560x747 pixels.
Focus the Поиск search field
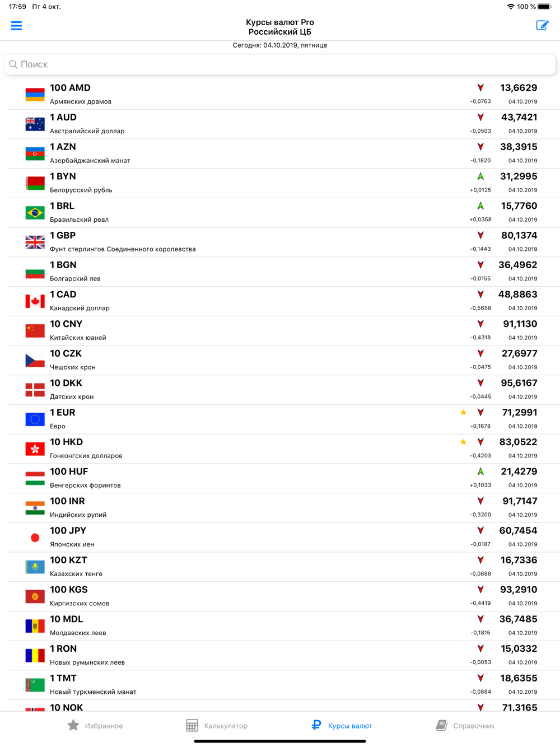(280, 64)
